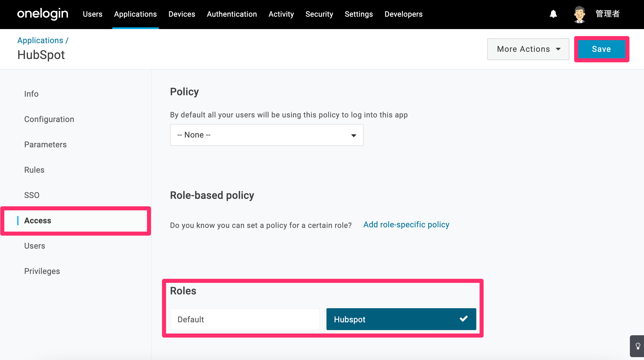Click the Role-based policy heading
This screenshot has height=360, width=644.
coord(212,195)
